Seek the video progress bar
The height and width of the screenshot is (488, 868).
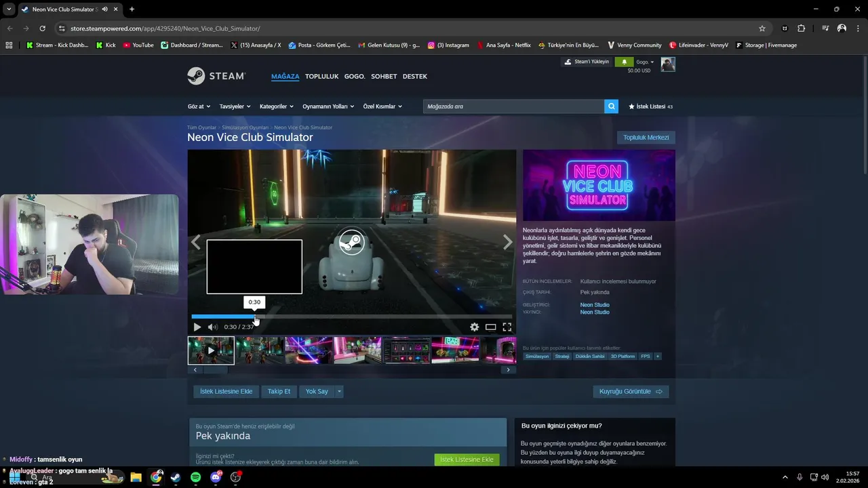pyautogui.click(x=352, y=317)
